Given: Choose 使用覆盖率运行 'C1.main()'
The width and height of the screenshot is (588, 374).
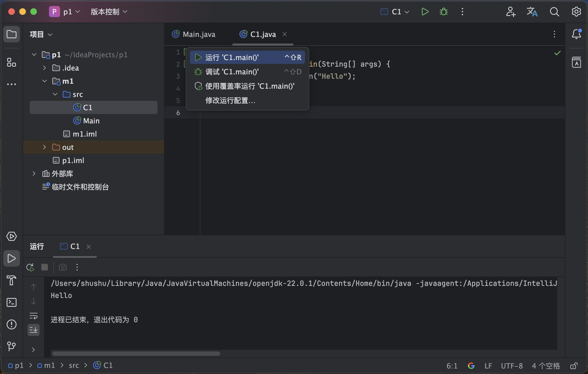Looking at the screenshot, I should 247,86.
